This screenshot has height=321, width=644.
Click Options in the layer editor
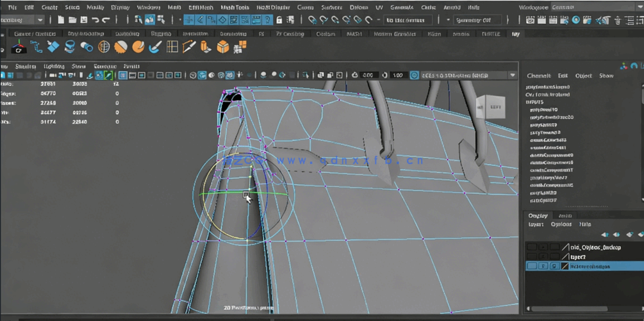[x=561, y=224]
